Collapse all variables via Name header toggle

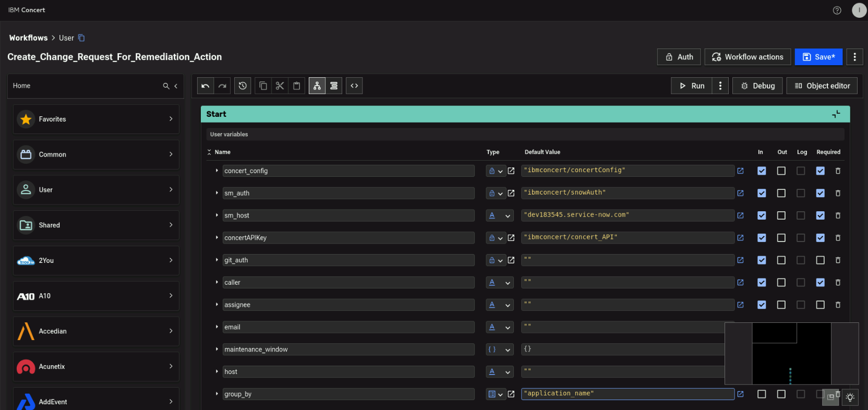209,152
